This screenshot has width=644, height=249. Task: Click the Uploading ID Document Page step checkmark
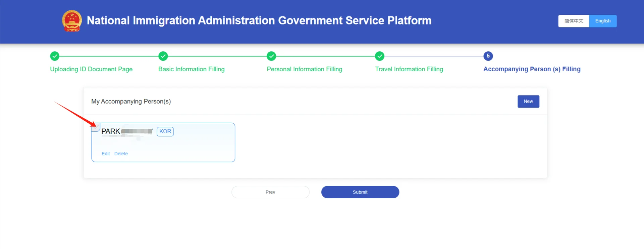click(55, 56)
